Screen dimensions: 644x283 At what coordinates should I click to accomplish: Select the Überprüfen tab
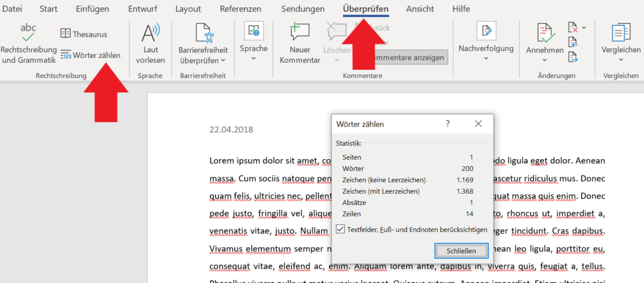[366, 9]
